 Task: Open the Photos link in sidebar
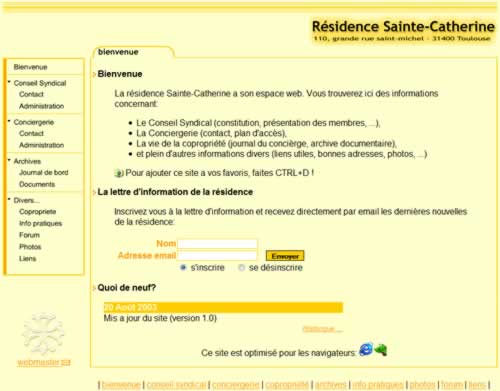coord(30,247)
